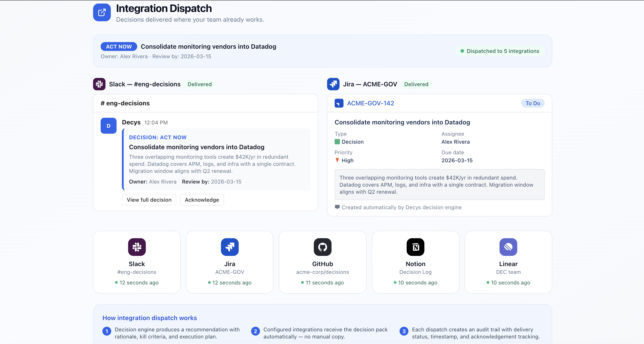
Task: Click the Notion icon in integration card
Action: click(x=415, y=247)
